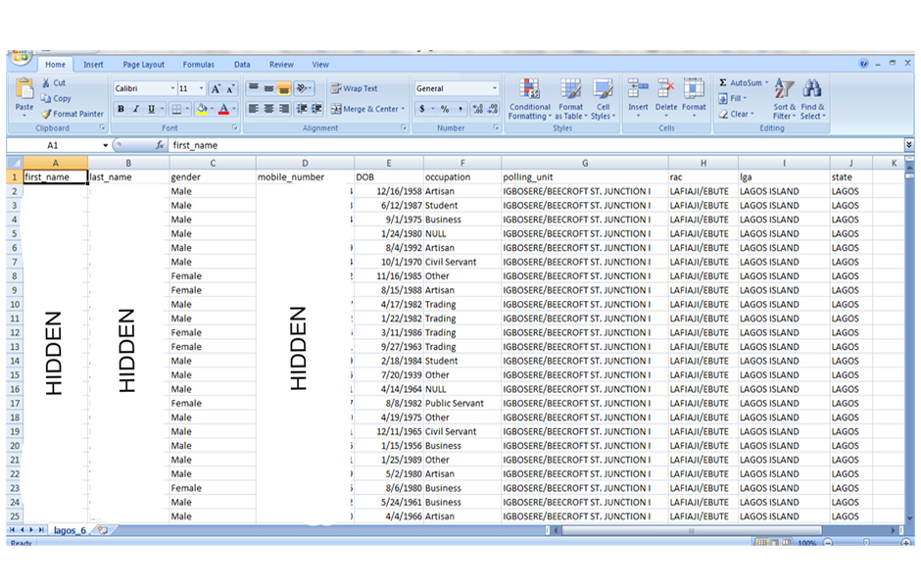Click the yellow fill color button
Viewport: 921px width, 588px height.
click(201, 109)
